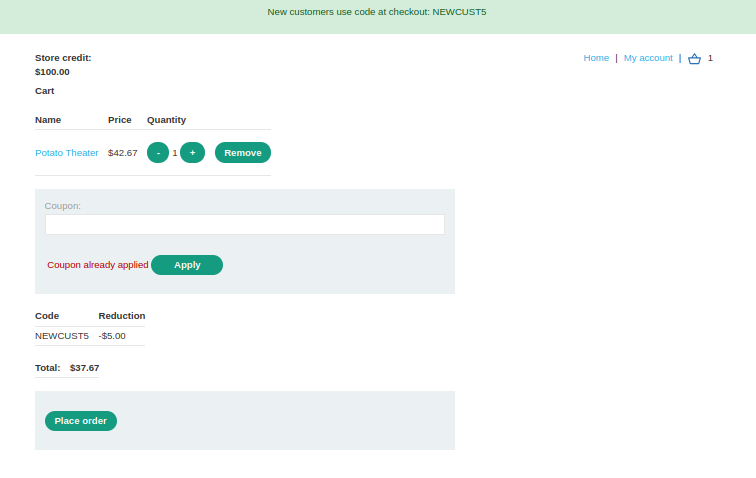This screenshot has width=756, height=478.
Task: Focus the Coupon code input field
Action: click(x=244, y=225)
